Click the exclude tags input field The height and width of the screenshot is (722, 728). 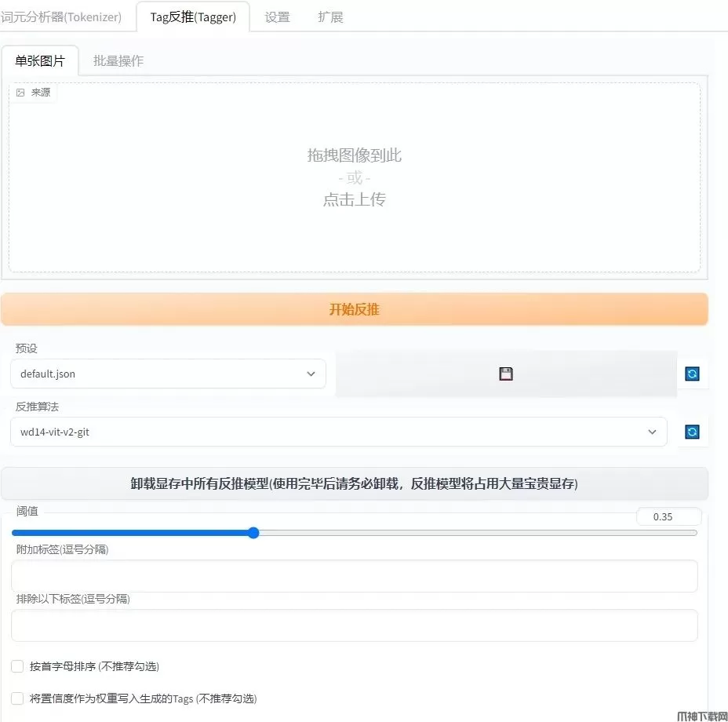coord(354,625)
